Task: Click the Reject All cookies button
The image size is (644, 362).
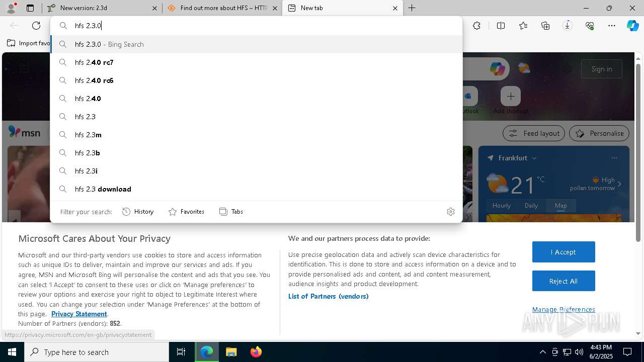Action: point(563,281)
